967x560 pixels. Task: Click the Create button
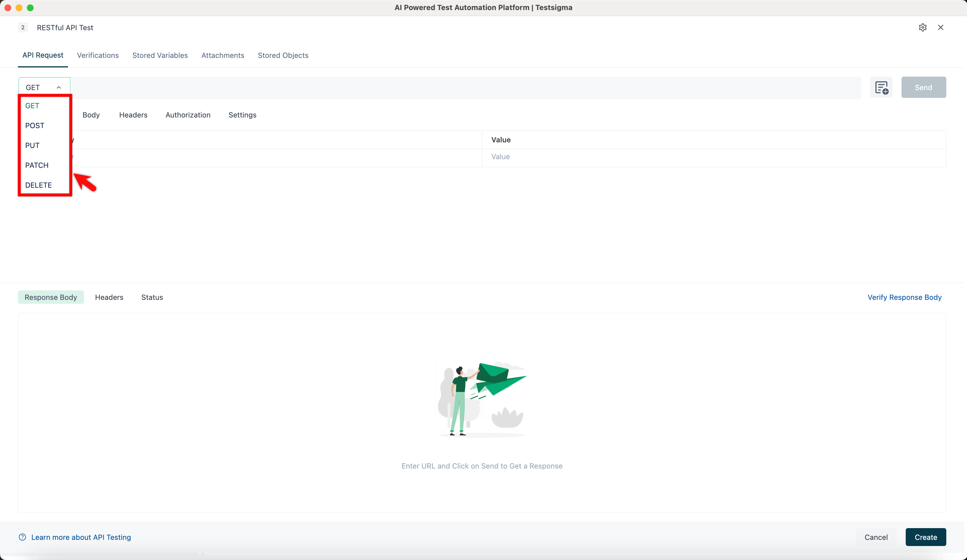tap(926, 537)
